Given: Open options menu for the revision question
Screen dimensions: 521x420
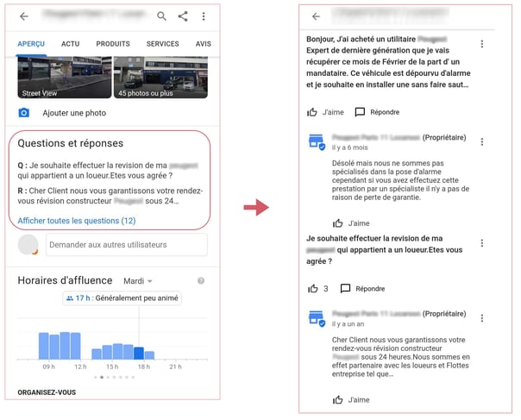Looking at the screenshot, I should point(482,243).
